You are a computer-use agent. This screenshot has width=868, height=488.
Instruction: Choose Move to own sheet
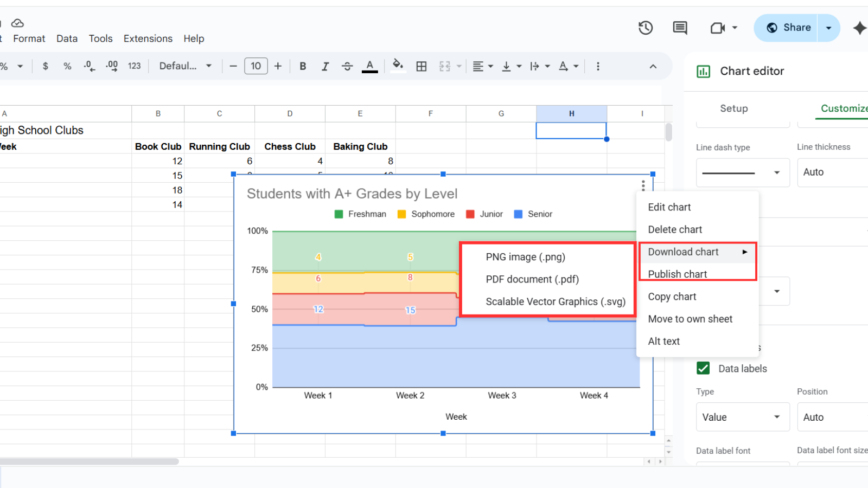[x=697, y=319]
